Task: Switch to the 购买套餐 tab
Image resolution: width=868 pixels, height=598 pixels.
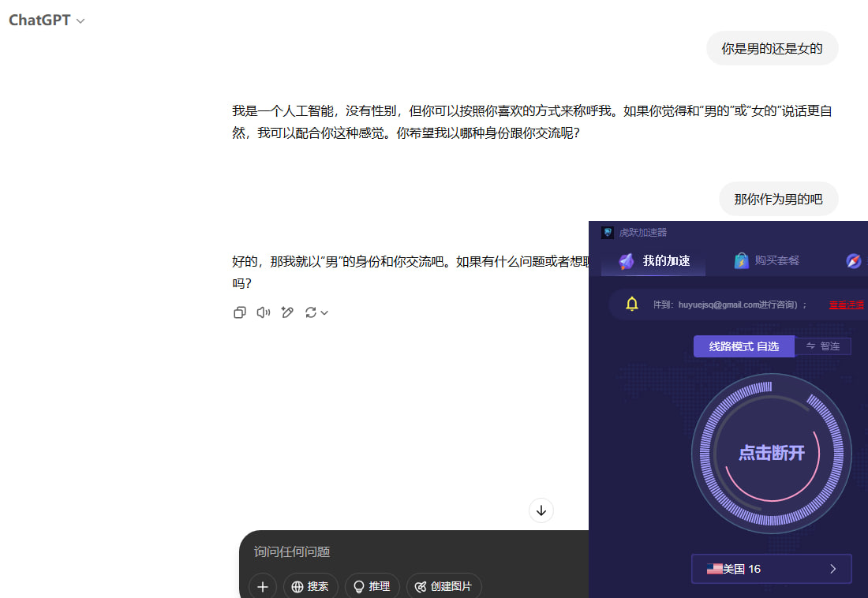Action: coord(767,261)
